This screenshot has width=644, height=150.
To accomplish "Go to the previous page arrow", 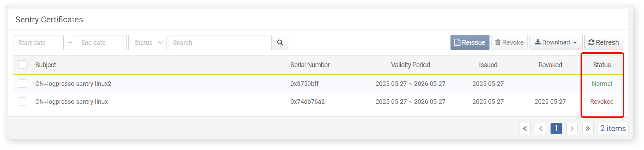I will click(x=540, y=128).
